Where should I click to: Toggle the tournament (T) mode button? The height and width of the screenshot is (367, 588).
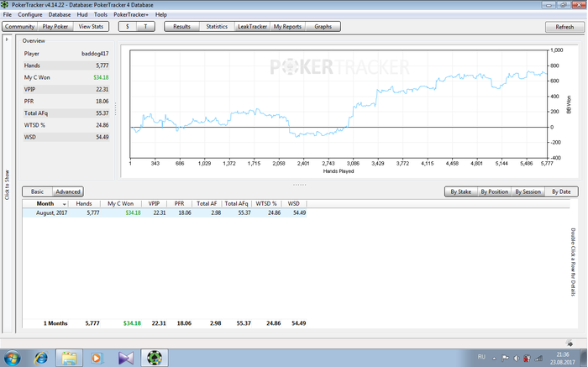click(145, 27)
